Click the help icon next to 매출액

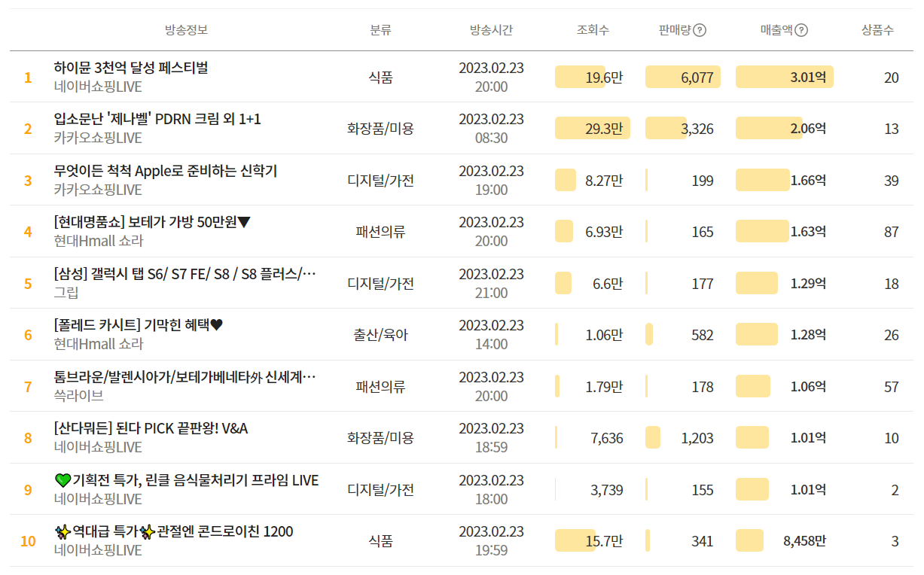click(801, 30)
